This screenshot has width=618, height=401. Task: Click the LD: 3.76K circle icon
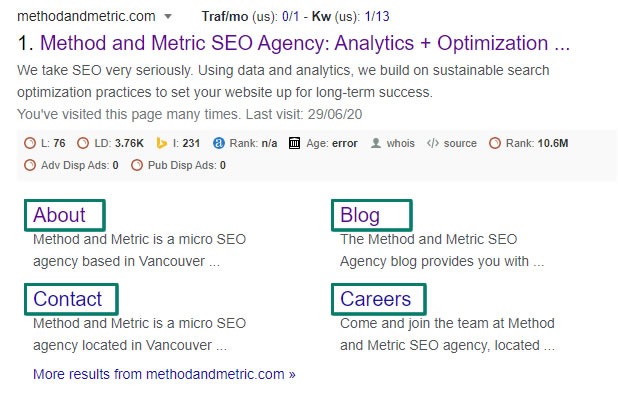[83, 143]
